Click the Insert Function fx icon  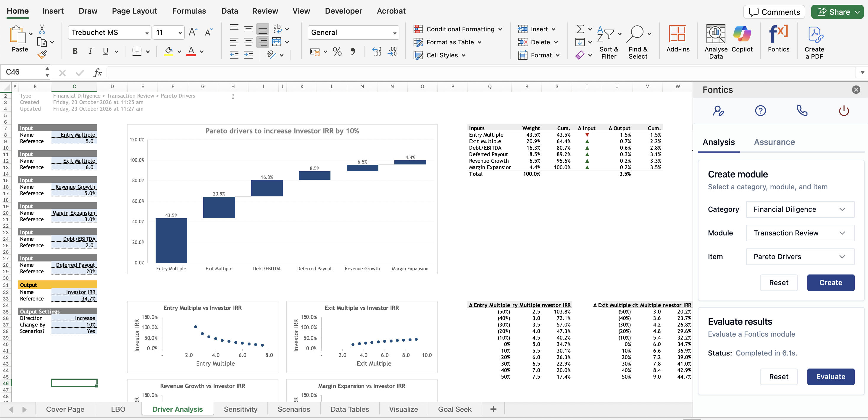point(97,72)
